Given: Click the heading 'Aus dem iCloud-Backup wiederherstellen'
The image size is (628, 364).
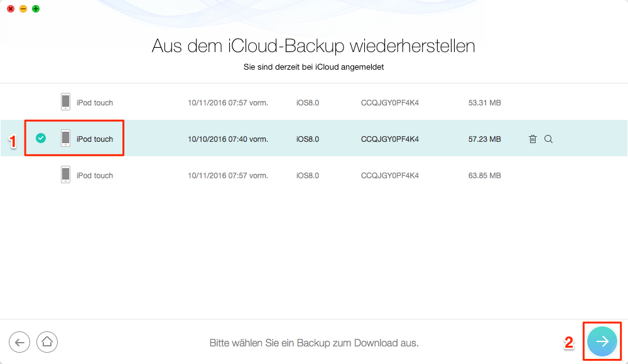Looking at the screenshot, I should (x=313, y=46).
